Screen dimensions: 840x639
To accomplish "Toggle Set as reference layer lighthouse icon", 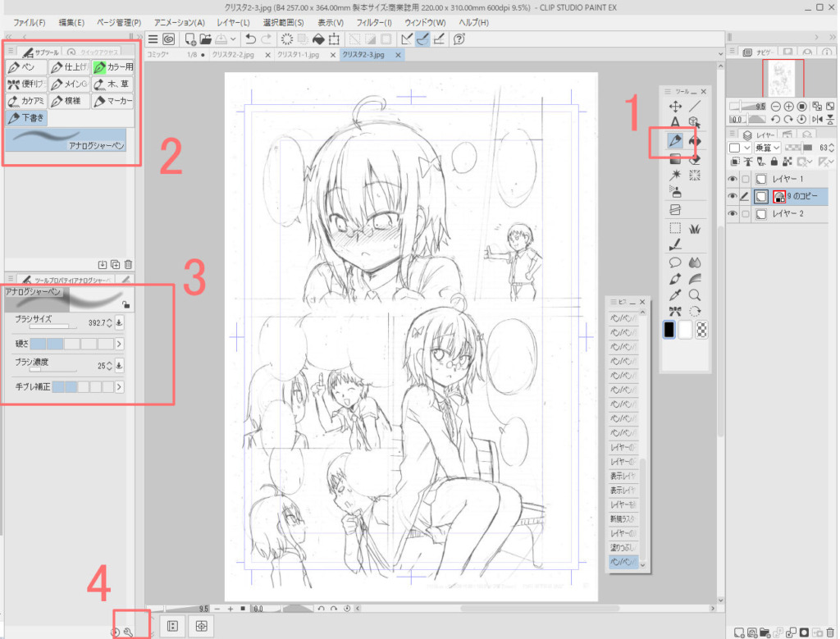I will [748, 162].
